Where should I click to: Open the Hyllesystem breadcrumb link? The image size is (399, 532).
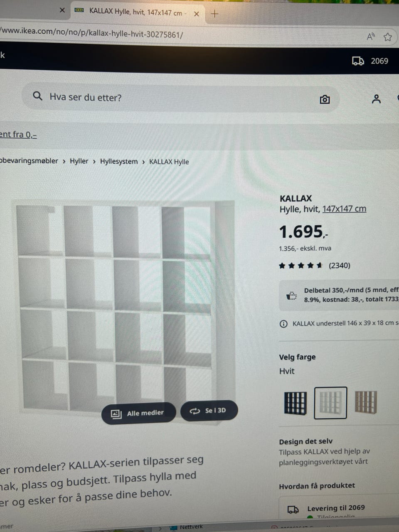coord(119,161)
